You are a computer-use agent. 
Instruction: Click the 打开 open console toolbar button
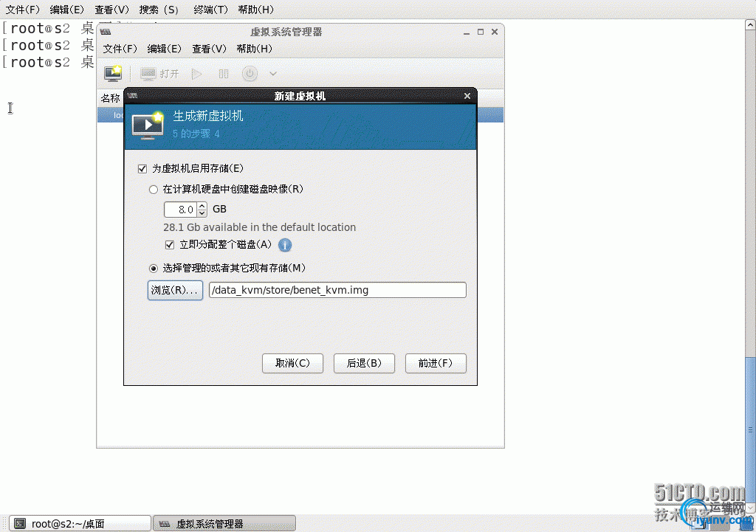[159, 74]
